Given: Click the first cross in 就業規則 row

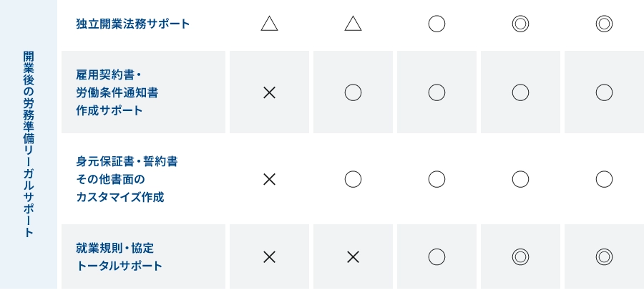Looking at the screenshot, I should [269, 257].
